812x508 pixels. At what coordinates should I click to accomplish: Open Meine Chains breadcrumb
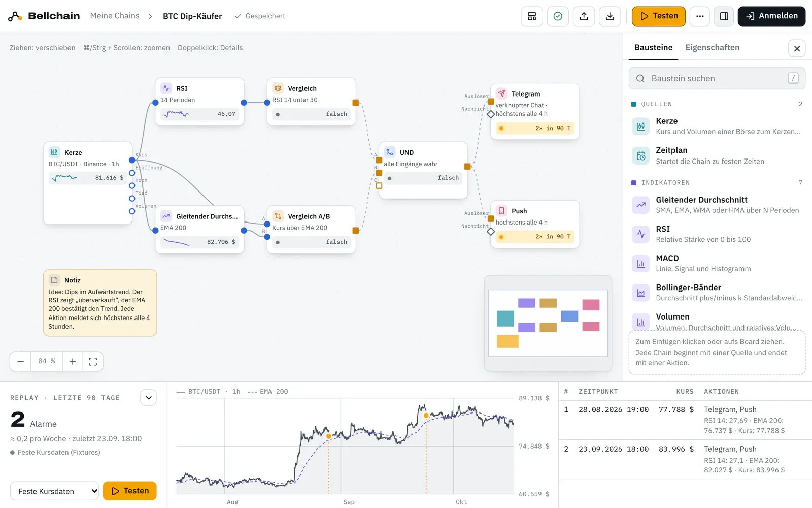pos(115,16)
